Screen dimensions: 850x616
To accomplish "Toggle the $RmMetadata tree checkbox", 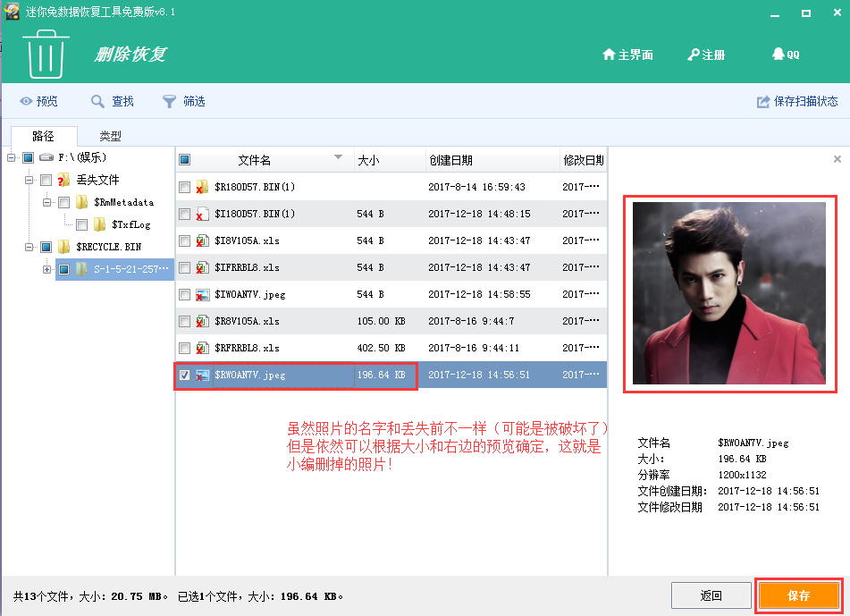I will (64, 202).
